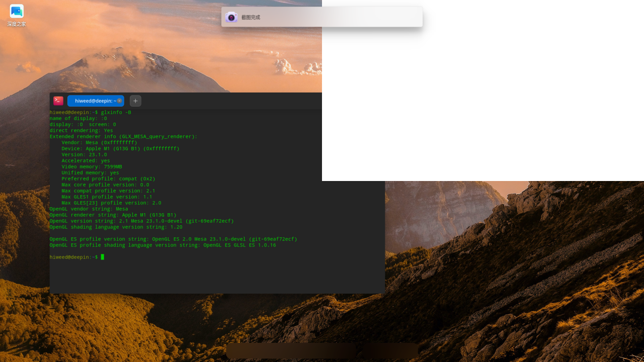Click the 'Max compat profile version: 2.1' line
The image size is (644, 362).
pos(109,191)
